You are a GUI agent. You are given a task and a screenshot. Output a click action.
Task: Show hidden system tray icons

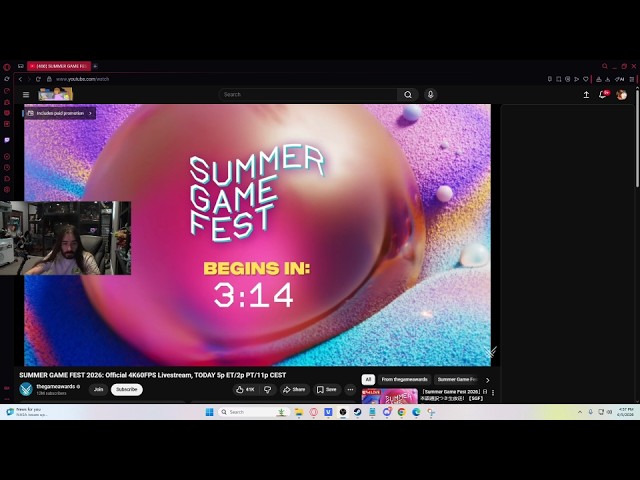[x=580, y=412]
